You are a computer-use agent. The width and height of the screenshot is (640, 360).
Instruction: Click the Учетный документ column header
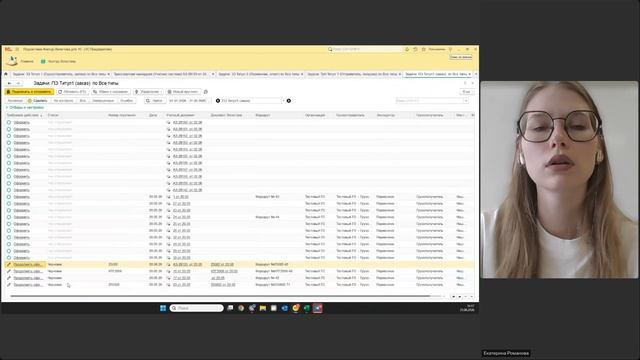[180, 115]
